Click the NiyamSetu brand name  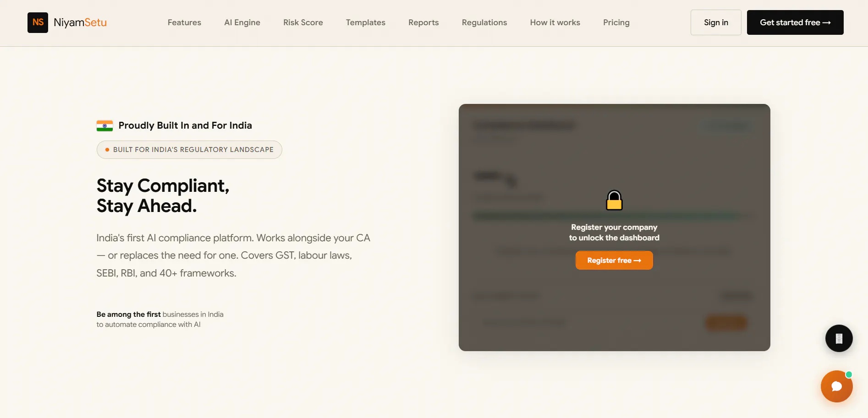[80, 22]
